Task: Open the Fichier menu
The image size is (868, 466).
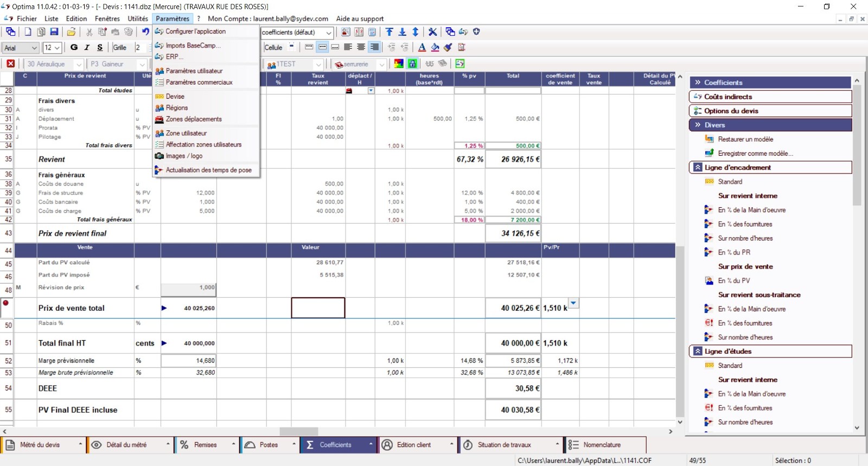Action: (x=27, y=18)
